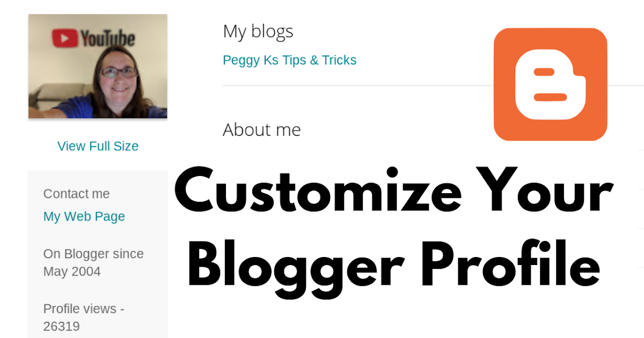Viewport: 644px width, 338px height.
Task: Select the About me heading
Action: (262, 130)
